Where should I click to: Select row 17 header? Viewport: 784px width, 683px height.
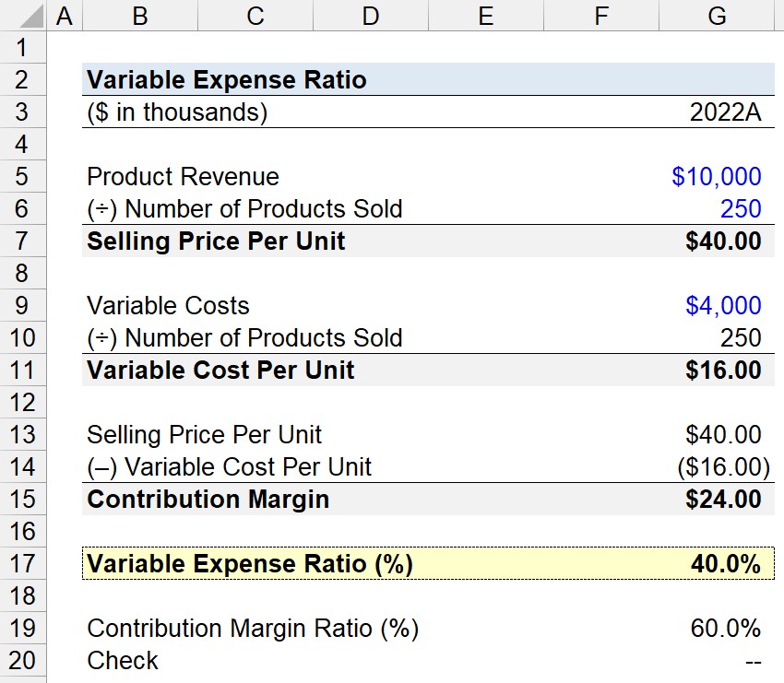coord(23,563)
